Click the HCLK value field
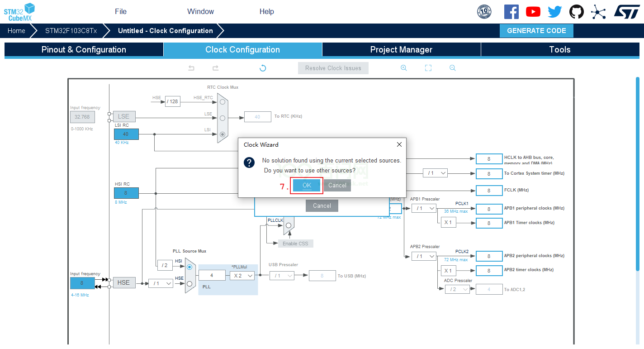The image size is (644, 349). tap(489, 159)
